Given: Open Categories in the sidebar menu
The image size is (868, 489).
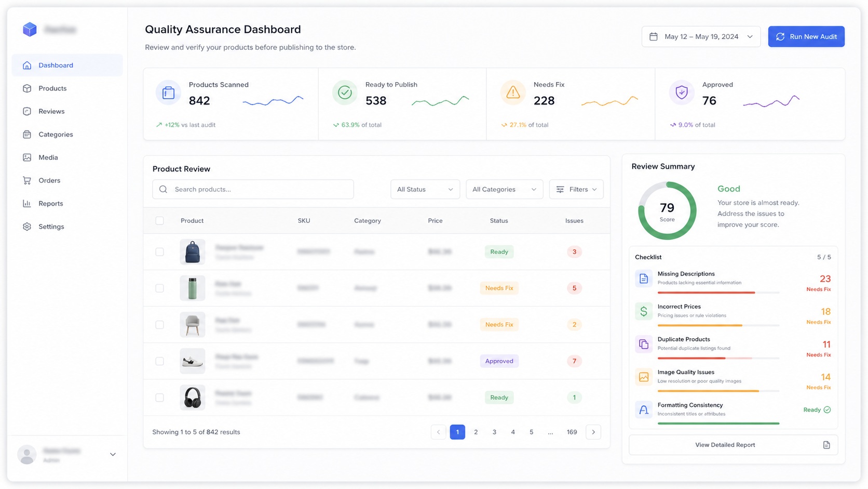Looking at the screenshot, I should (x=67, y=135).
